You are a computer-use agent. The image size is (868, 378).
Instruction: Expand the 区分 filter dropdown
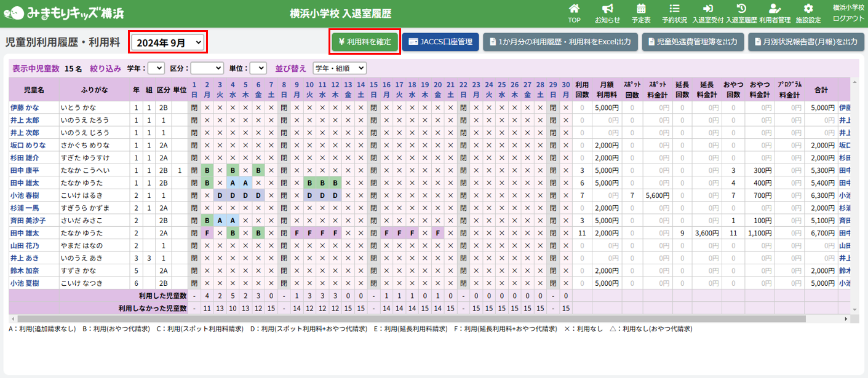[x=207, y=68]
